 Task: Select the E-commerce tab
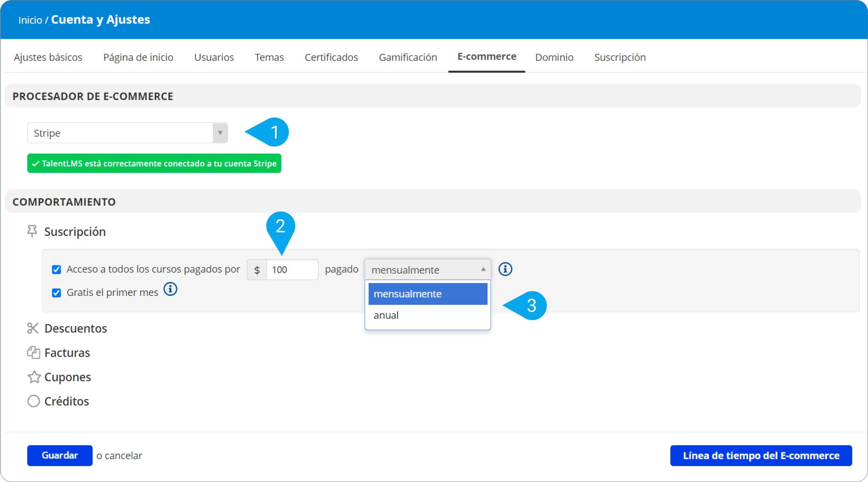tap(487, 57)
